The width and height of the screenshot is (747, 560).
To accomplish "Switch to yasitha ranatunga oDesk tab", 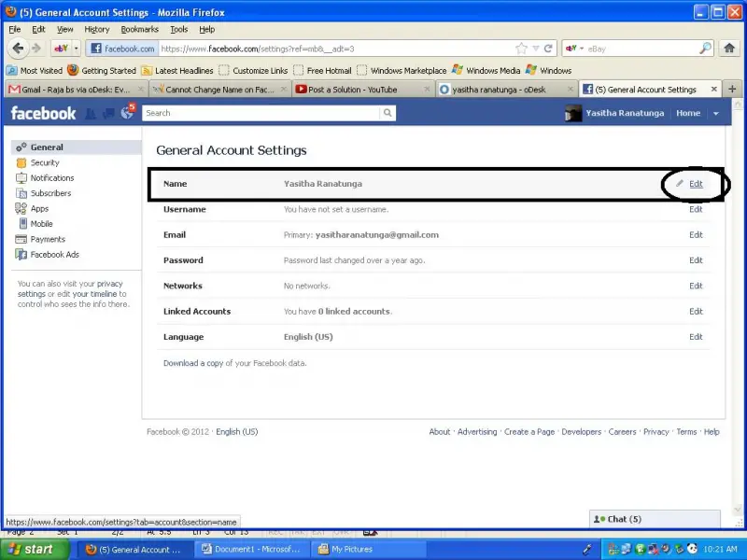I will tap(506, 89).
